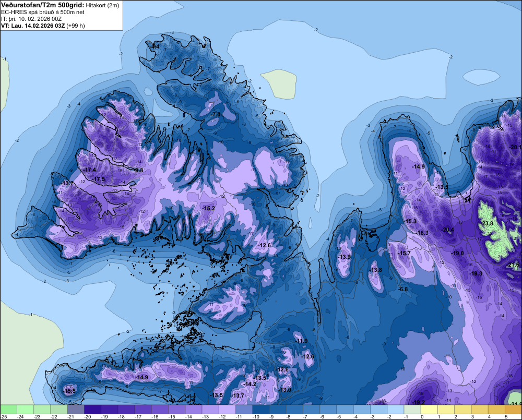Click the pale green legend swatch above -1

[412, 410]
